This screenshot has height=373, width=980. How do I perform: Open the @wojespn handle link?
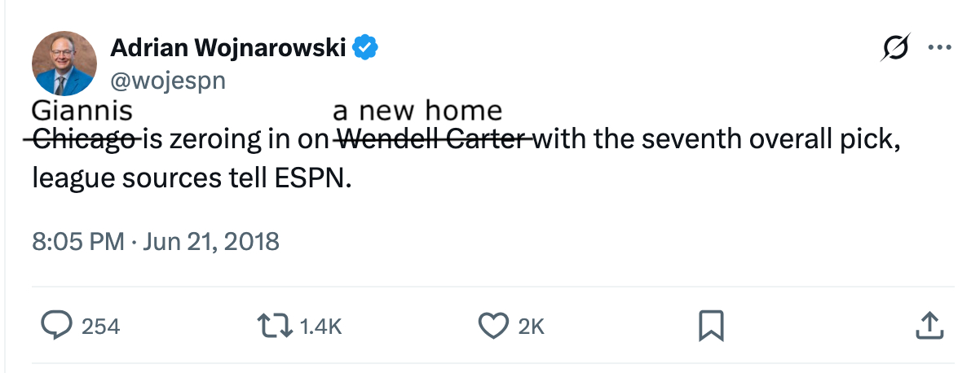point(167,80)
